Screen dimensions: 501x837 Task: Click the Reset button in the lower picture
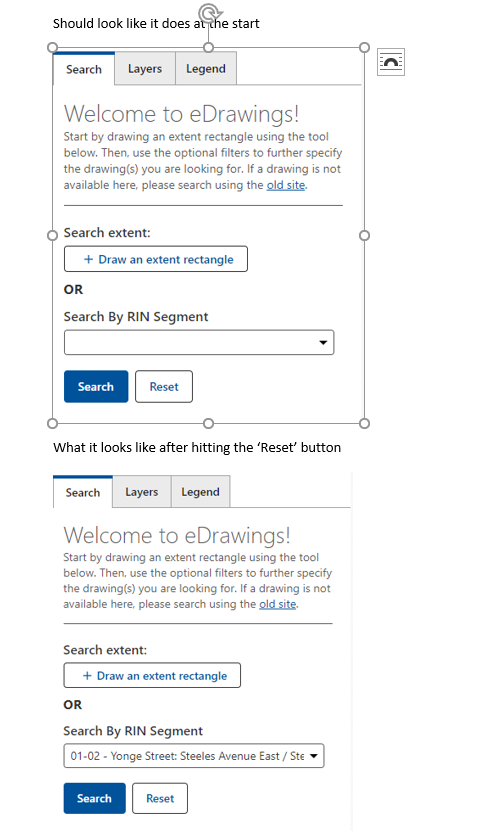pos(160,798)
